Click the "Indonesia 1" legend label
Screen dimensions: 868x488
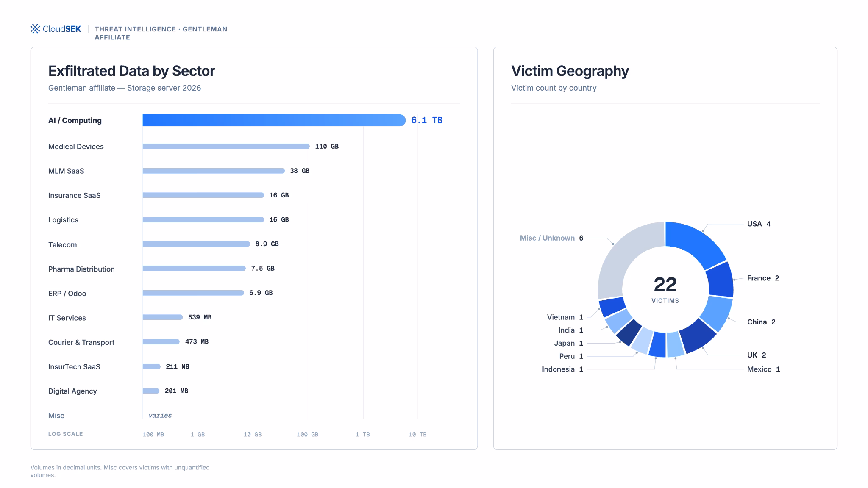click(x=563, y=369)
